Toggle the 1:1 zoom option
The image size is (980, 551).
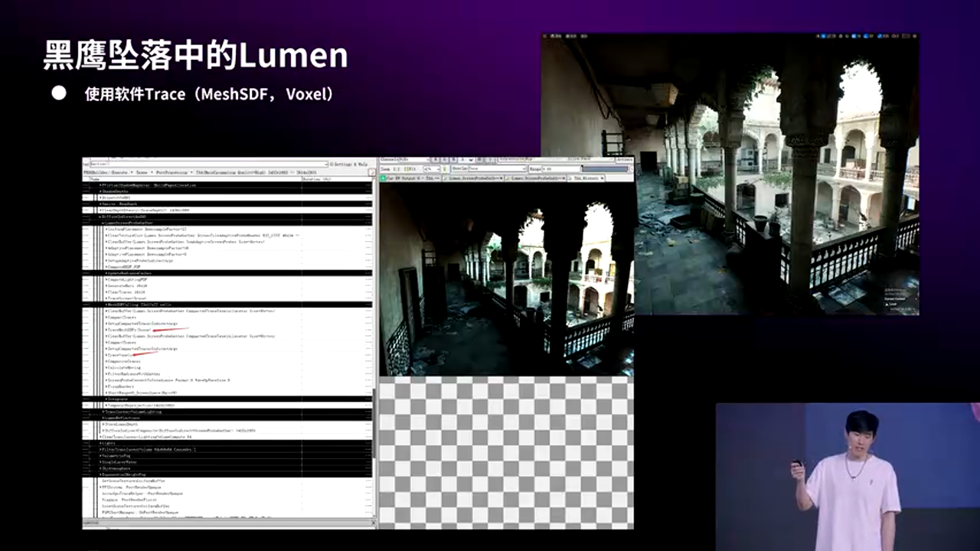tap(397, 168)
